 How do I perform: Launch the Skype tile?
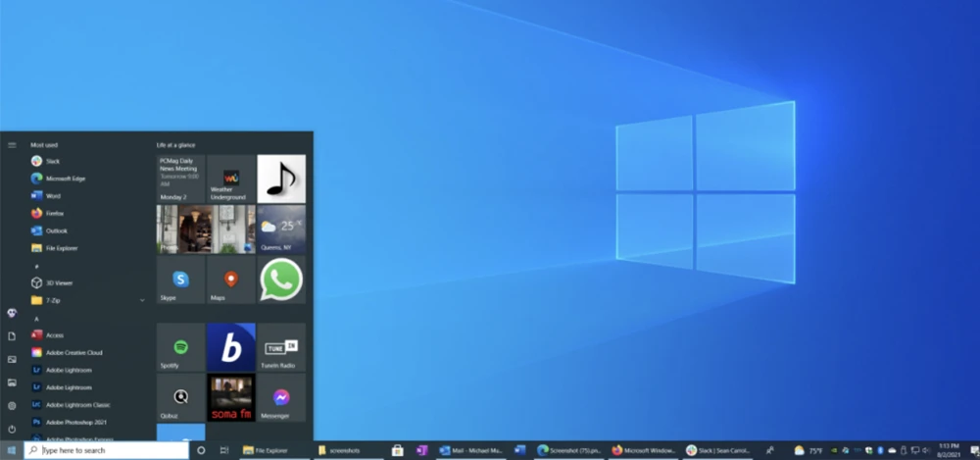[x=180, y=280]
